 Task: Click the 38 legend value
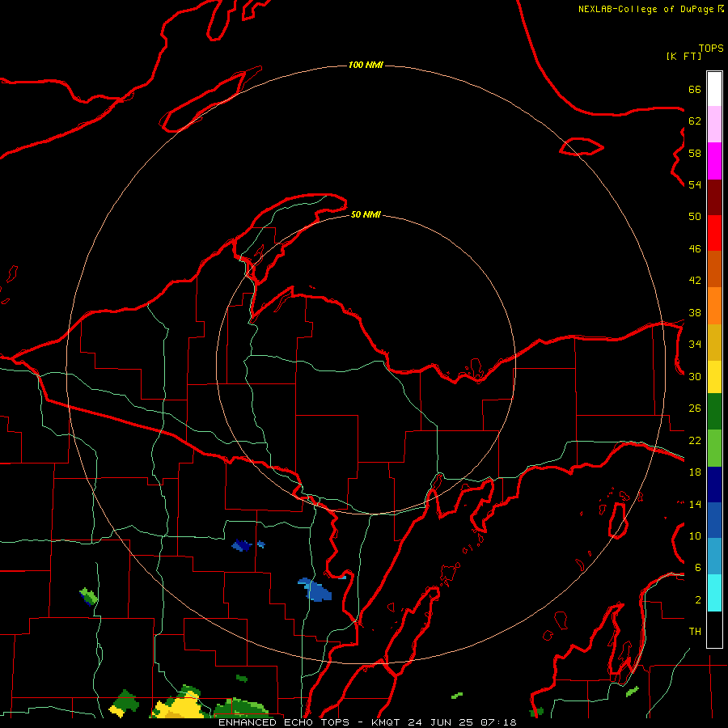pos(695,313)
